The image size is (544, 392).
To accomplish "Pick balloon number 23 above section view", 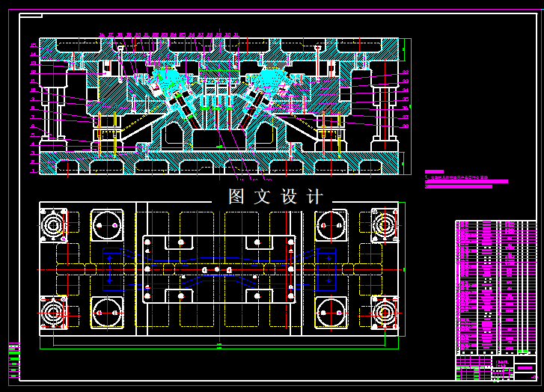I will coord(165,34).
